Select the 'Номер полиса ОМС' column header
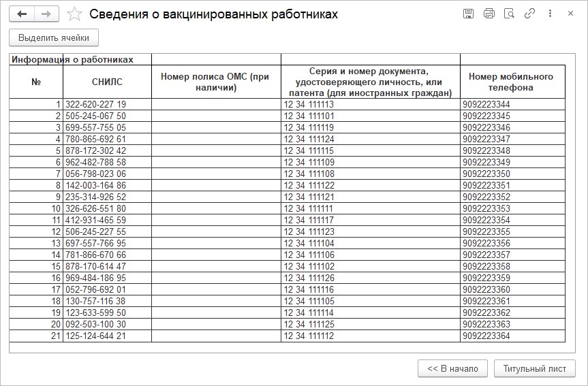This screenshot has width=588, height=386. tap(216, 82)
